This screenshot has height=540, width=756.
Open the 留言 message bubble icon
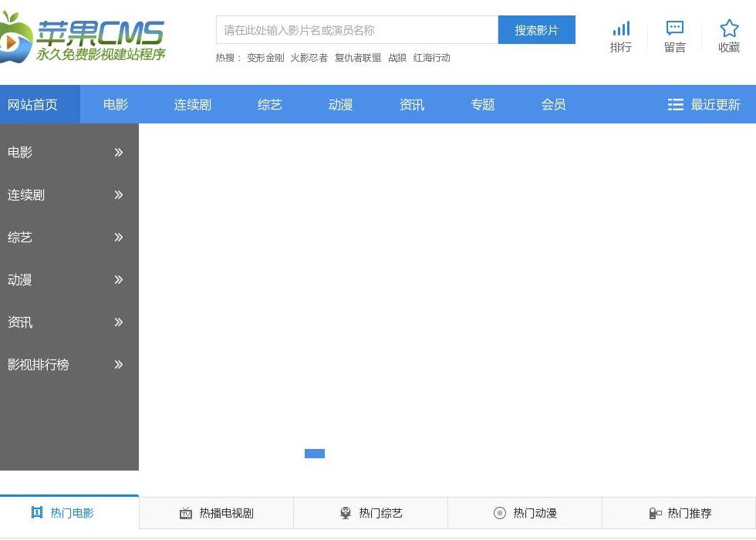pos(674,28)
